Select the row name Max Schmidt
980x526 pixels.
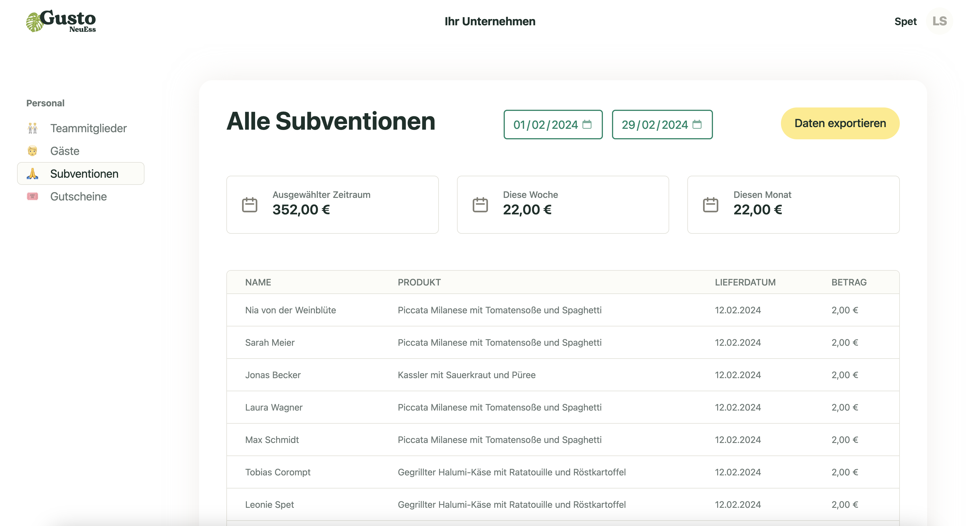tap(272, 440)
